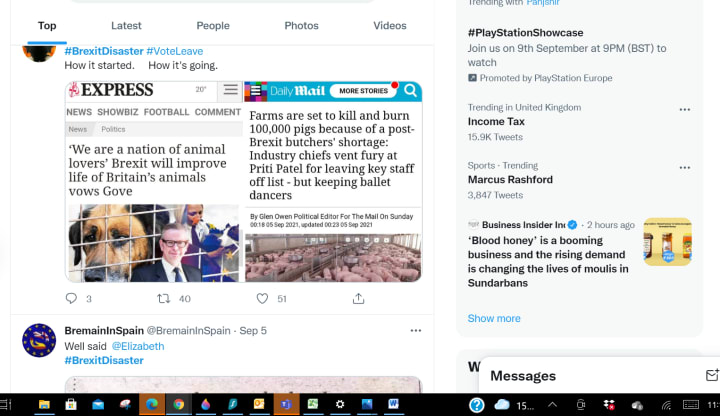Viewport: 720px width, 416px height.
Task: Reply to the tweet with 3 replies
Action: 71,298
